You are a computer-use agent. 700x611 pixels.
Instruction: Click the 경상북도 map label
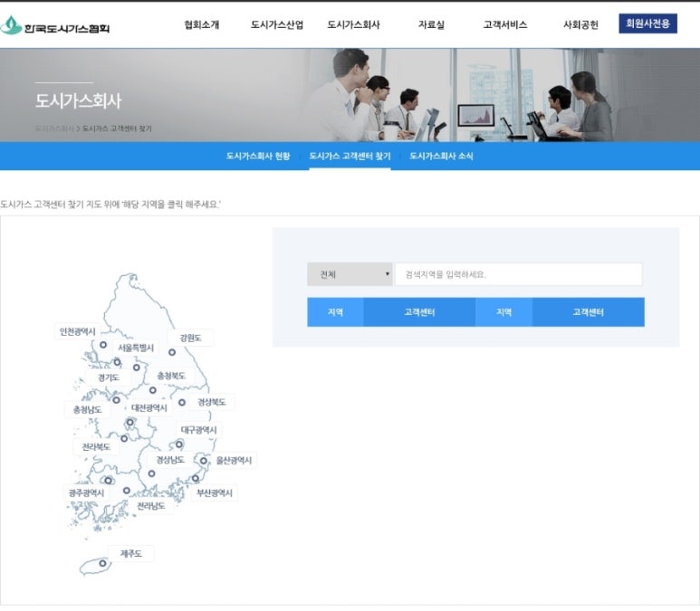coord(212,402)
